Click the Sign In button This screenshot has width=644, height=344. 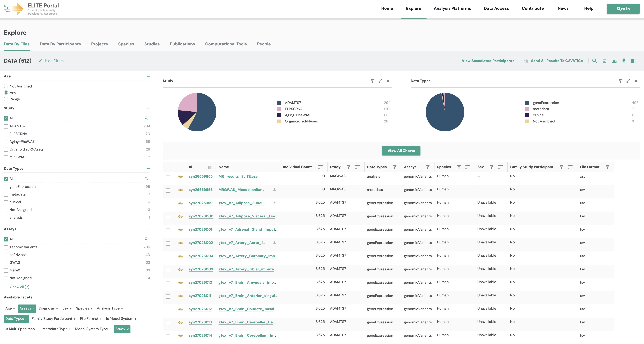623,9
